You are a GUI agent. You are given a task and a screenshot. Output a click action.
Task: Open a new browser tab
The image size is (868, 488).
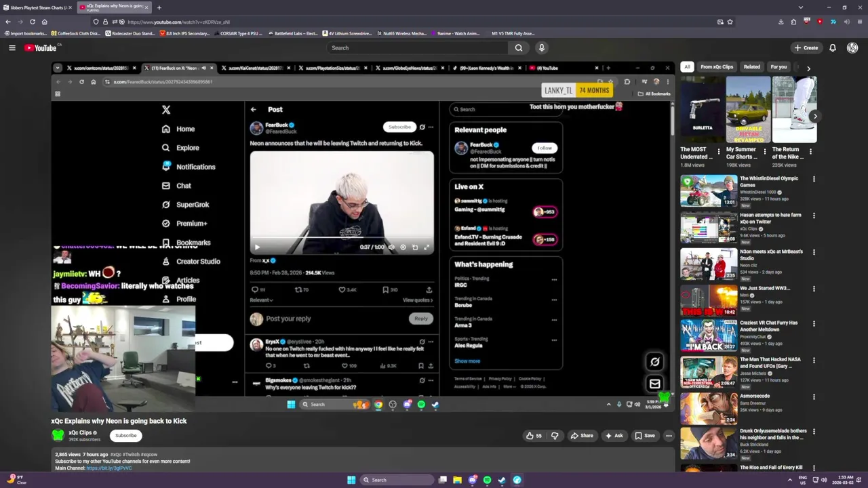point(159,7)
